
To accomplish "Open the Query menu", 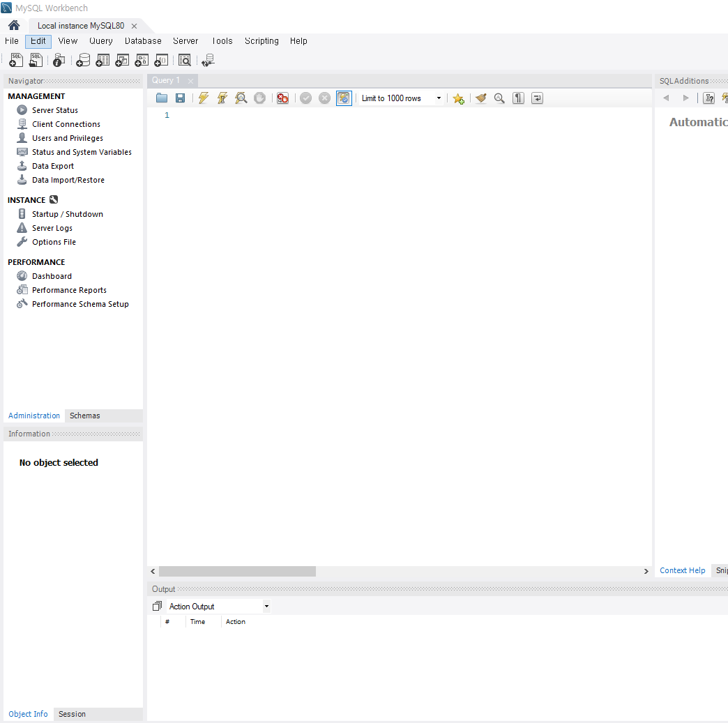I will tap(100, 41).
